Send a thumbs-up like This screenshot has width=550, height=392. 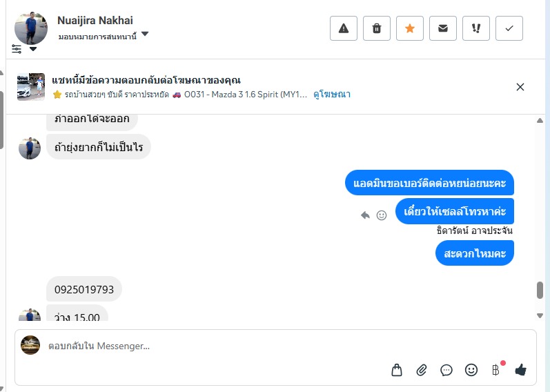click(521, 371)
